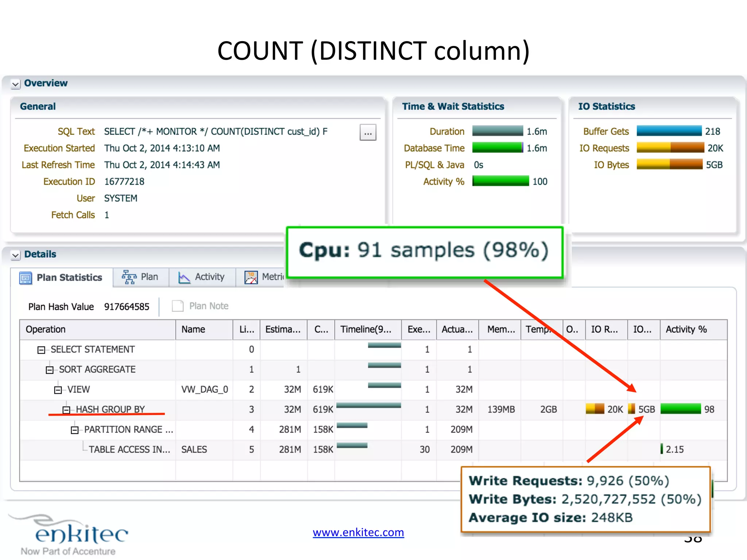The width and height of the screenshot is (747, 560).
Task: Click the IO Requests bar in IO Statistics
Action: point(670,148)
